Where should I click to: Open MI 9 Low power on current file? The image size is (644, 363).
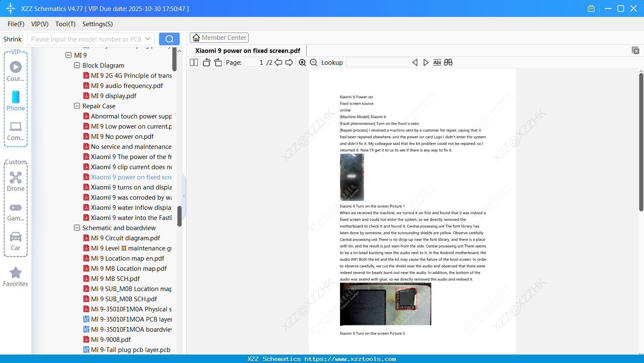127,126
